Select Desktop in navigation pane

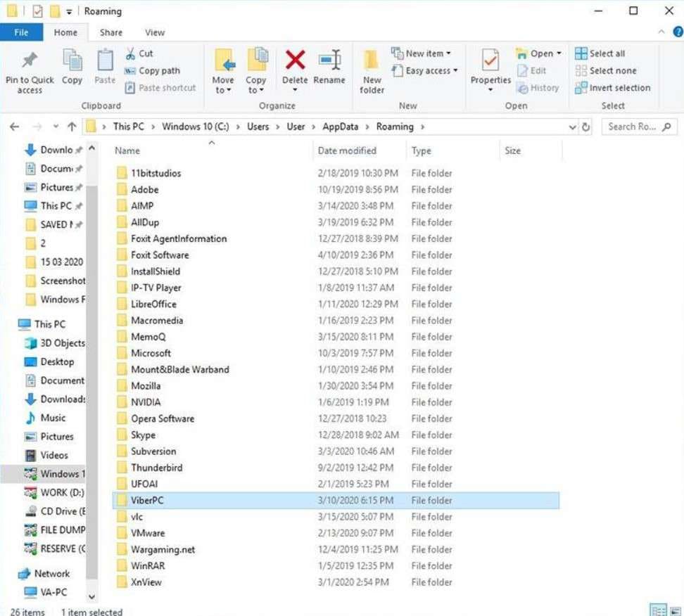click(x=49, y=362)
